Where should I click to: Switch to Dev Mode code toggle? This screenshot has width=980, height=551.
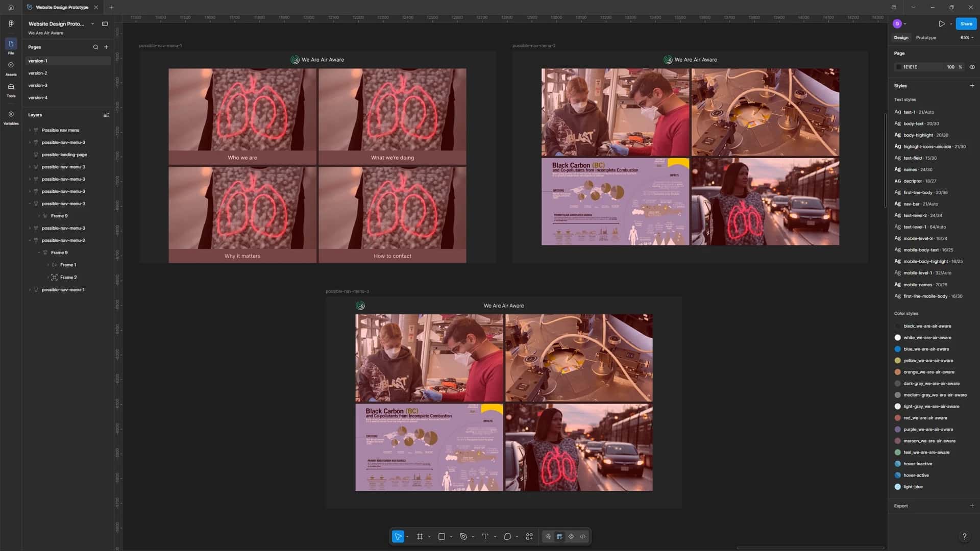tap(583, 536)
